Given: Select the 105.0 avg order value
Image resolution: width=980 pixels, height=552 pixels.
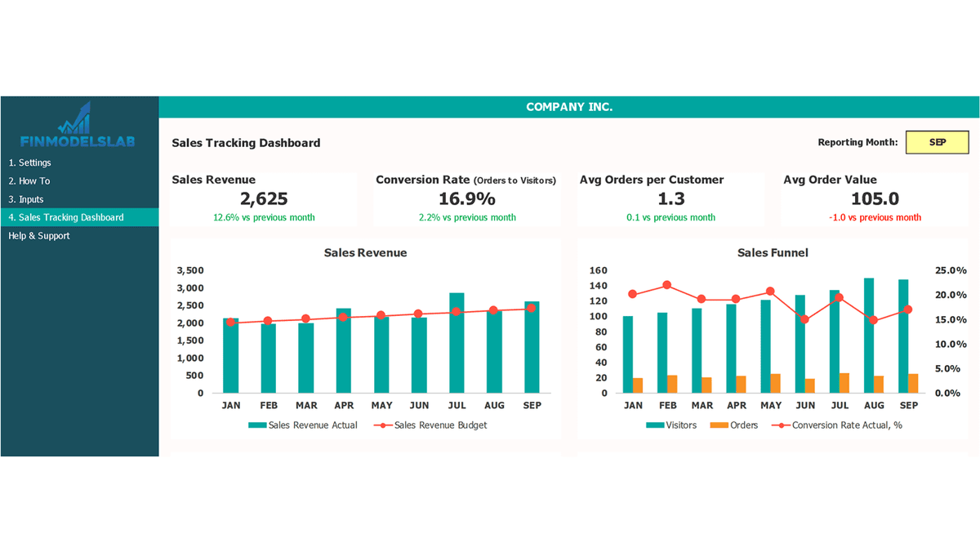Looking at the screenshot, I should [x=875, y=198].
